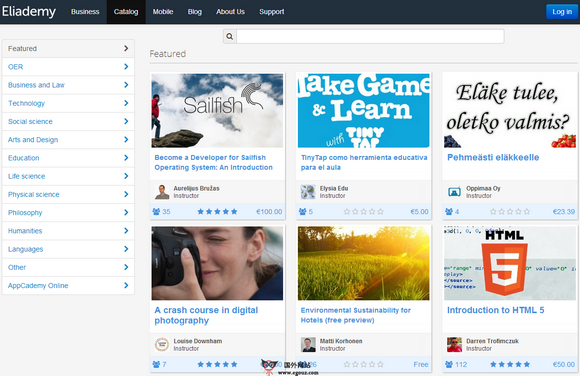
Task: Expand Physical science chevron
Action: click(126, 194)
